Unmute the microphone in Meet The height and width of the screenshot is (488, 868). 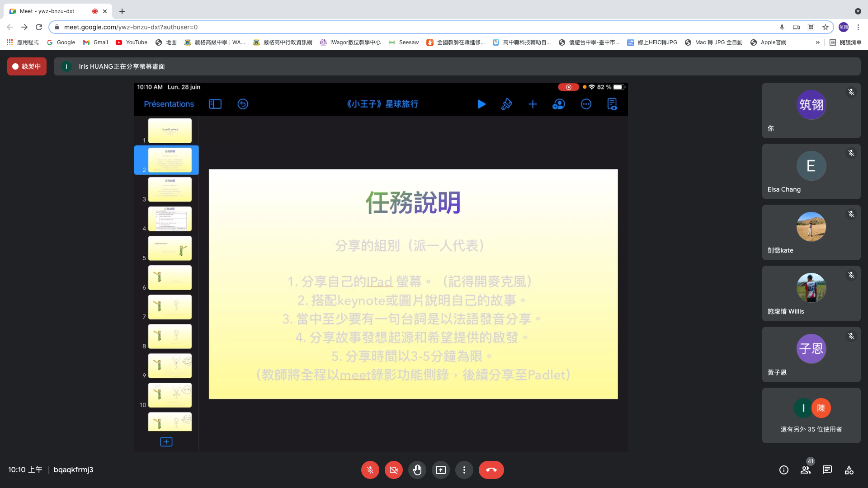coord(370,470)
